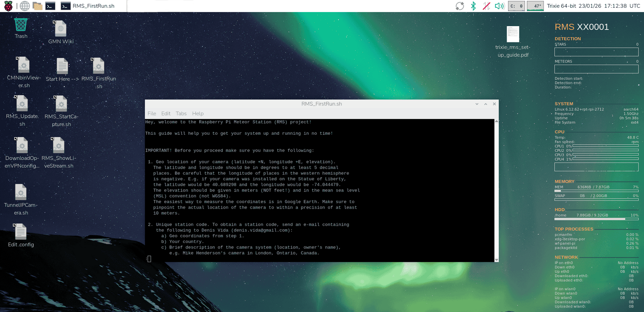This screenshot has height=312, width=644.
Task: Open the software updates tray icon
Action: (460, 6)
